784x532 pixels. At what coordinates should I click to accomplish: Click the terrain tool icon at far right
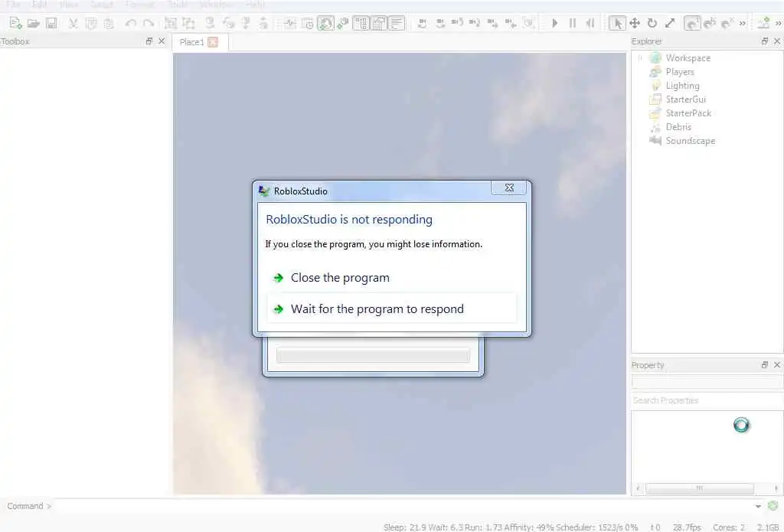click(x=763, y=23)
